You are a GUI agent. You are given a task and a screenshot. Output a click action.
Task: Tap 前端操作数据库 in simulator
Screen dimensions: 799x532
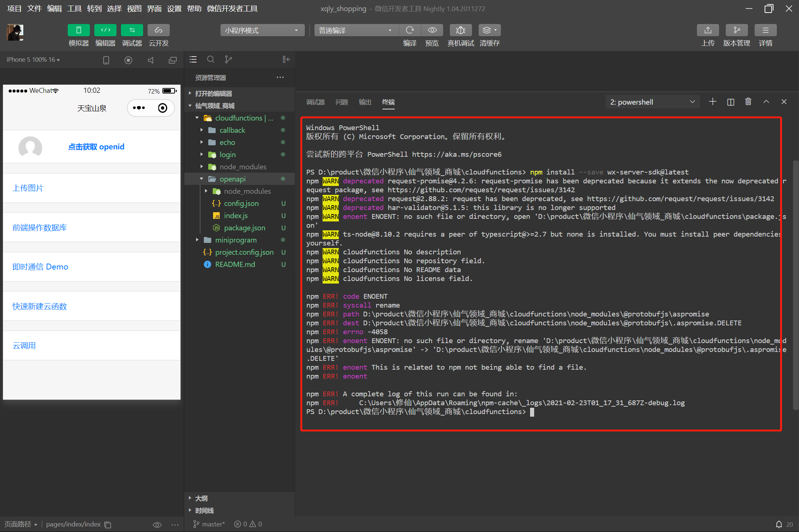pos(92,228)
